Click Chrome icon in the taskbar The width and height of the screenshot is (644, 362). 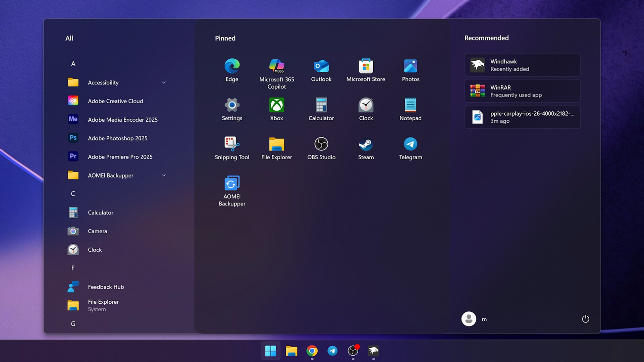312,351
